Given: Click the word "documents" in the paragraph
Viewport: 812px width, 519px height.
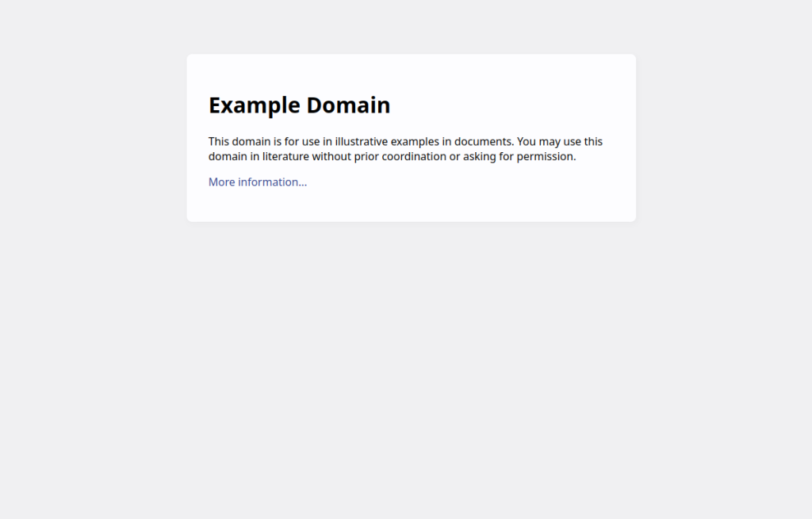Looking at the screenshot, I should click(x=484, y=142).
